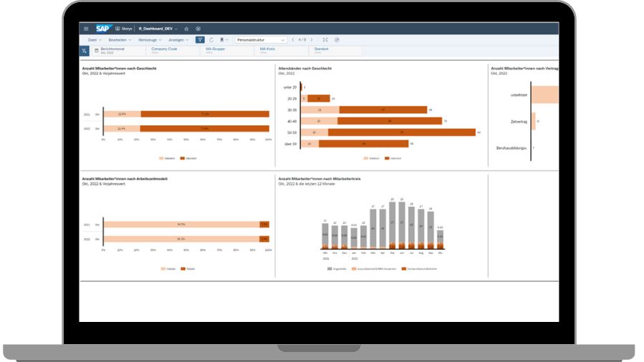
Task: Open the Berichtsmonat filter
Action: tap(118, 50)
